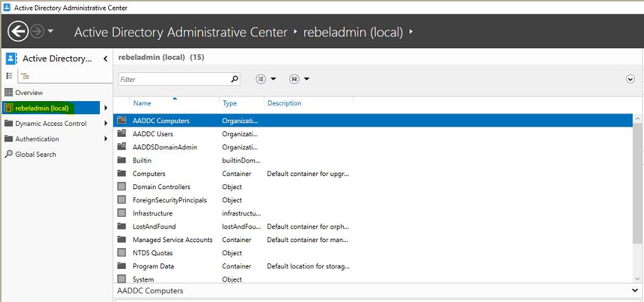Click the Dynamic Access Control folder icon
This screenshot has height=302, width=644.
coord(9,124)
